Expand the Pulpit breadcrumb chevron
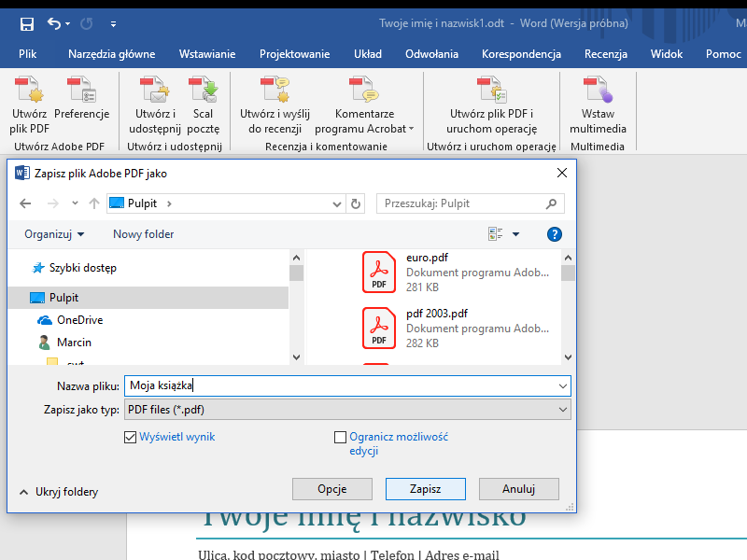Viewport: 747px width, 560px height. [x=169, y=203]
